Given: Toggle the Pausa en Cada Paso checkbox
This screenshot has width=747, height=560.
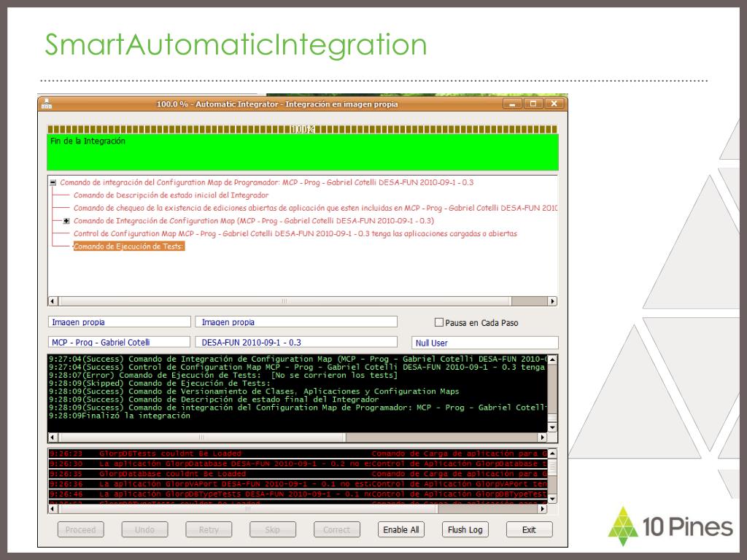Looking at the screenshot, I should click(x=438, y=322).
